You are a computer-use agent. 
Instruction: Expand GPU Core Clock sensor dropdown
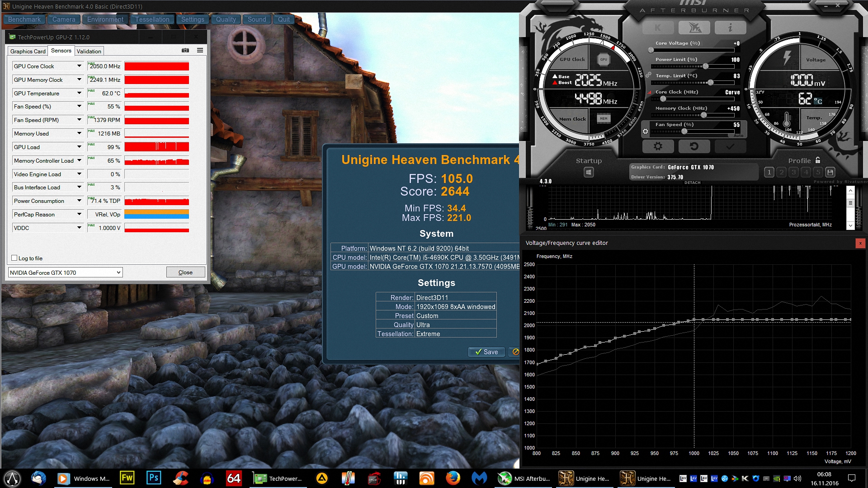point(79,66)
